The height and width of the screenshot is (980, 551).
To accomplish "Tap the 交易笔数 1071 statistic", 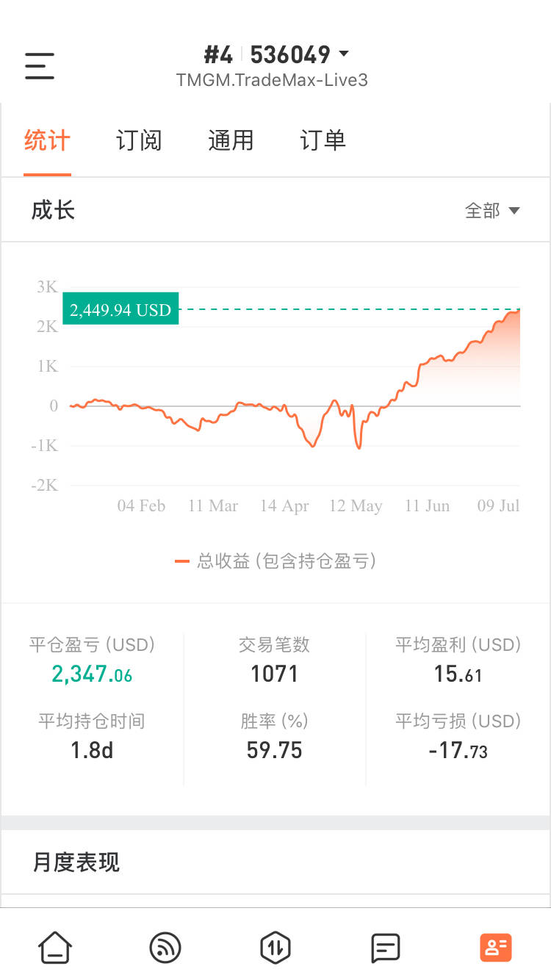I will [x=275, y=674].
